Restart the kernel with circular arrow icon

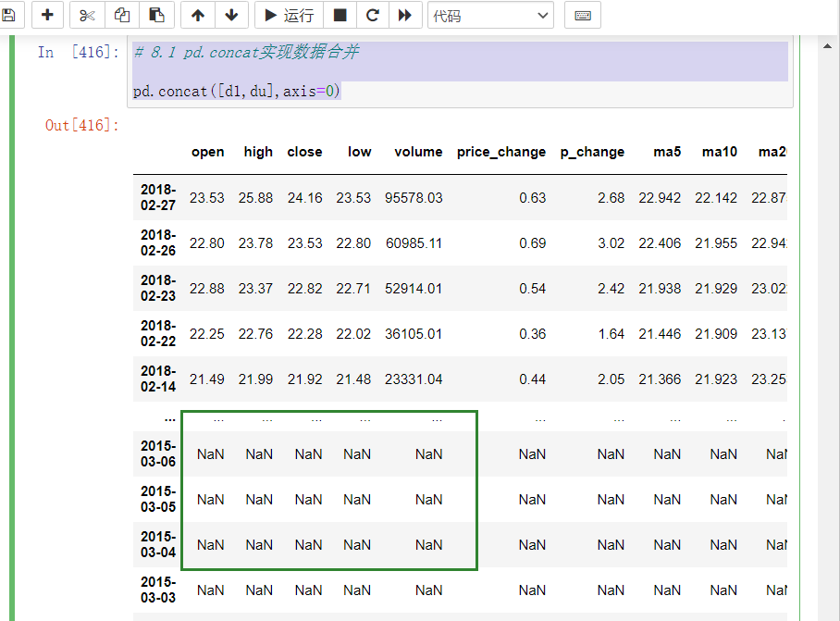point(372,15)
